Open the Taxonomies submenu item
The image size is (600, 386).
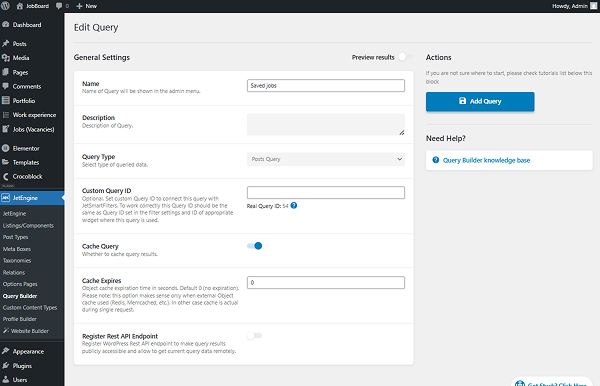[x=17, y=261]
